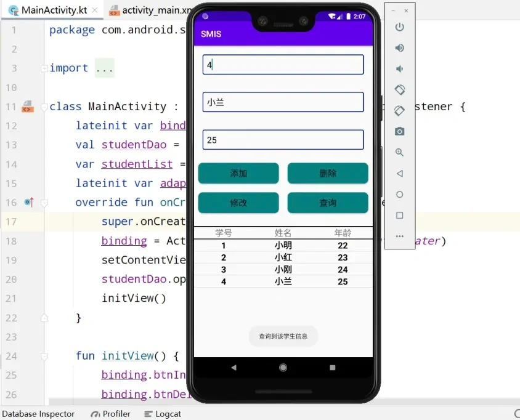Viewport: 520px width, 420px height.
Task: Collapse the MainActivity class fold arrow
Action: pyautogui.click(x=43, y=107)
